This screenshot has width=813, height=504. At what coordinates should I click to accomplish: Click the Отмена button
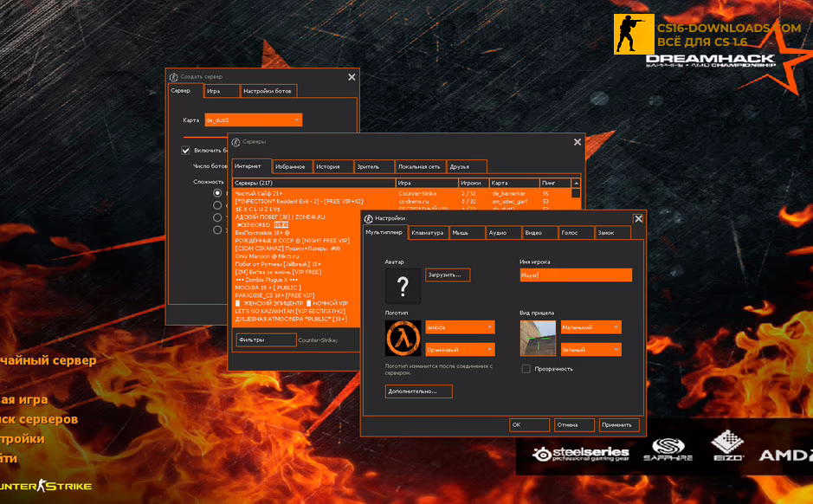(x=574, y=425)
